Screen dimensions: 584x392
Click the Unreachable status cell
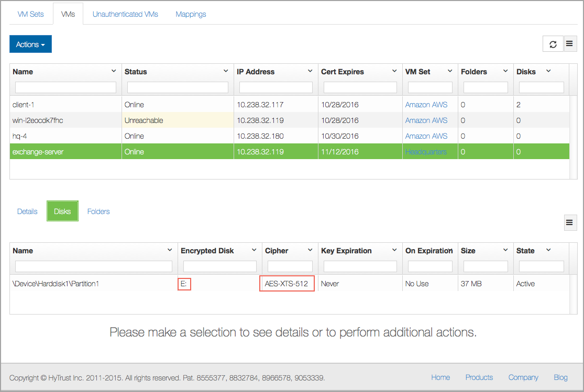pos(178,120)
